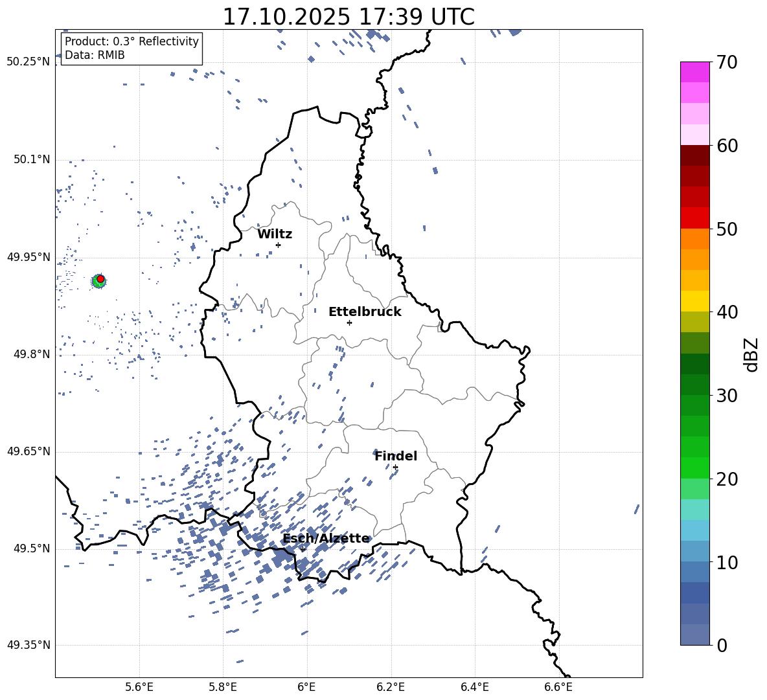Pick the magenta top colorbar band
The image size is (767, 700).
[x=694, y=72]
